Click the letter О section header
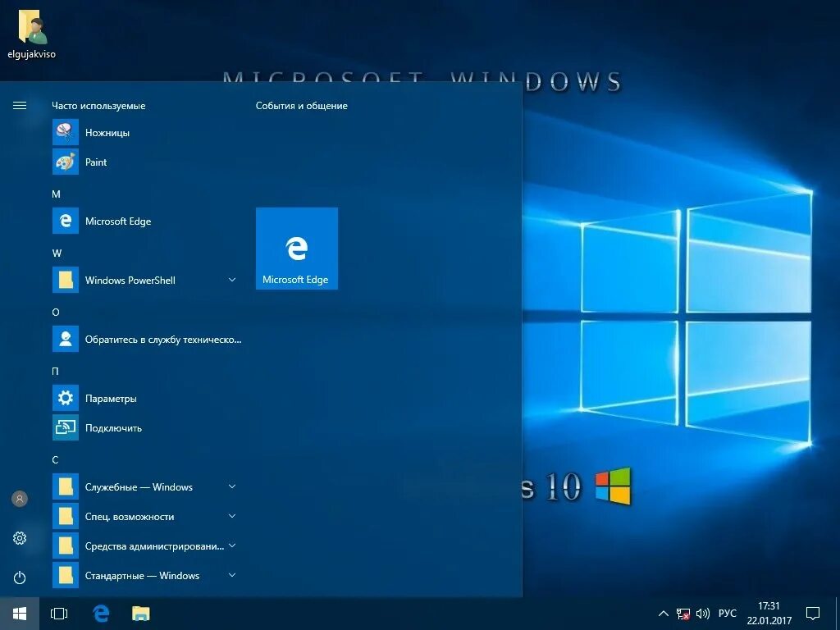Screen dimensions: 840x630 55,312
